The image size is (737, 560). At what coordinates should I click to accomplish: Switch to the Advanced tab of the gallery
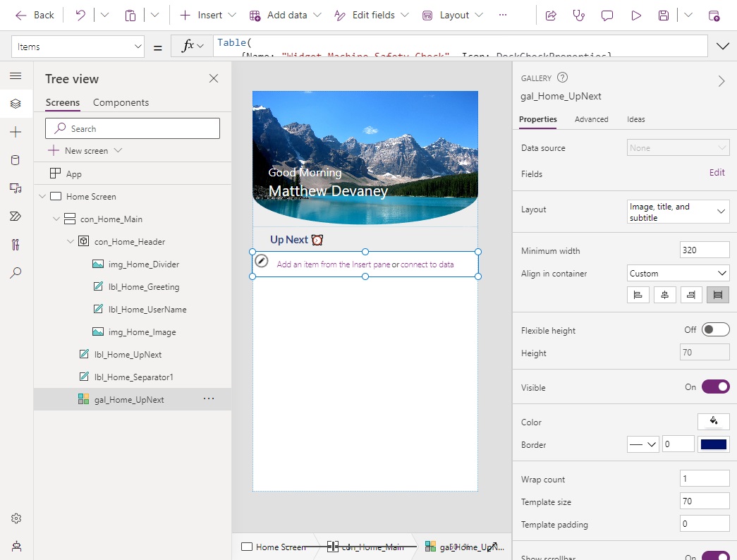(x=591, y=119)
